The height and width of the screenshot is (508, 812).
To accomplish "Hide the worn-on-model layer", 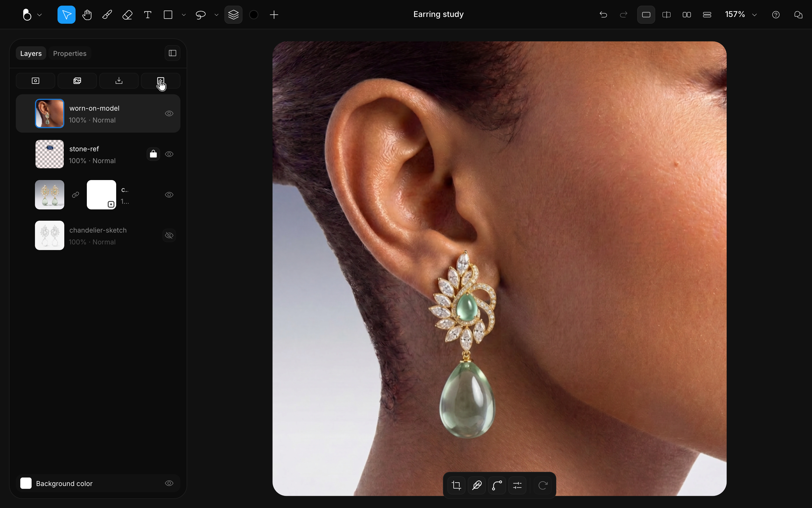I will click(x=169, y=113).
